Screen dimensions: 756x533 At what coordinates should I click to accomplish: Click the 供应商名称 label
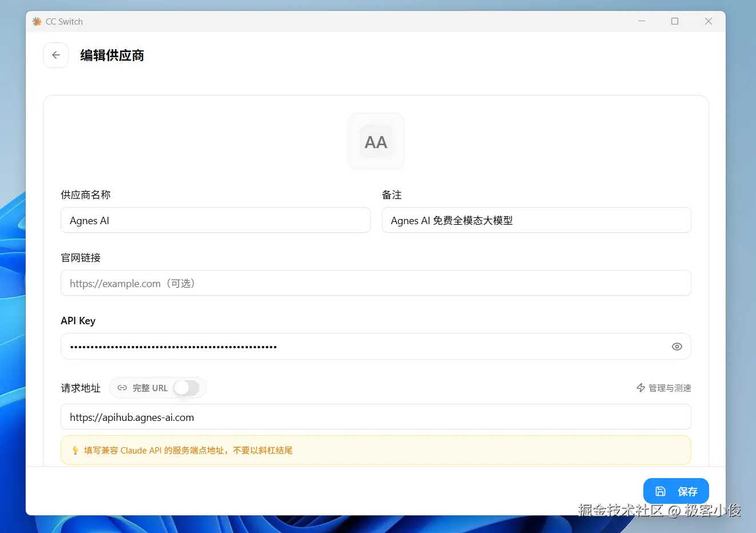[86, 195]
